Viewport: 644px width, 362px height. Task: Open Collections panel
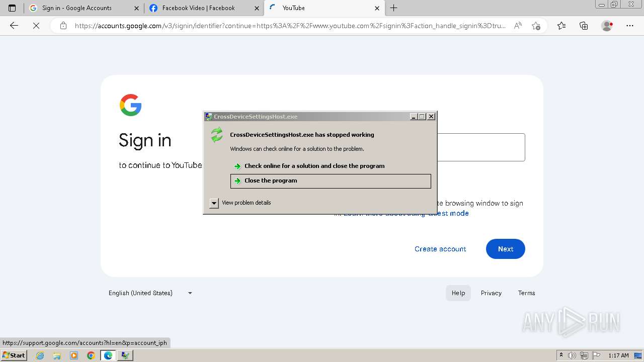click(x=584, y=26)
